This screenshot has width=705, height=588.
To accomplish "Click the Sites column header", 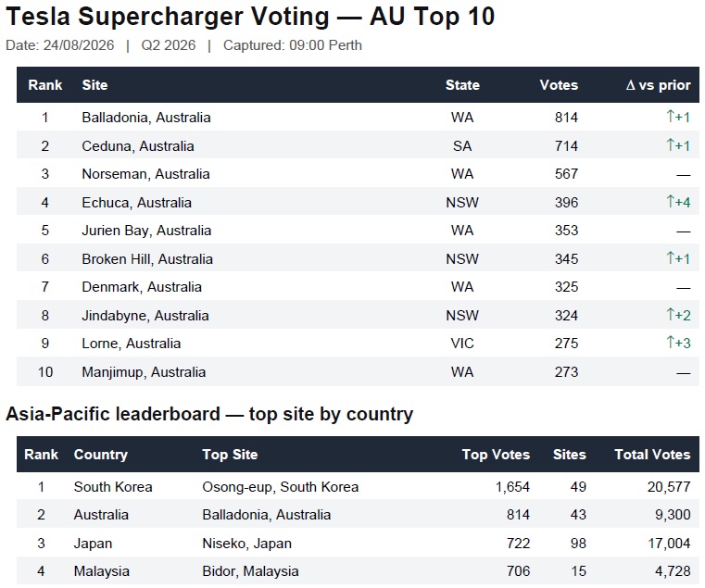I will point(569,455).
